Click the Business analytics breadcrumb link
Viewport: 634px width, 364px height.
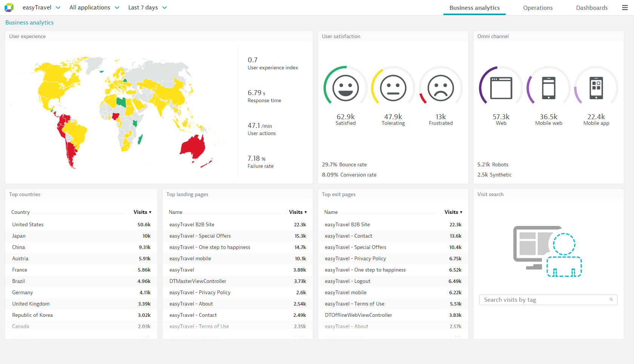(29, 23)
